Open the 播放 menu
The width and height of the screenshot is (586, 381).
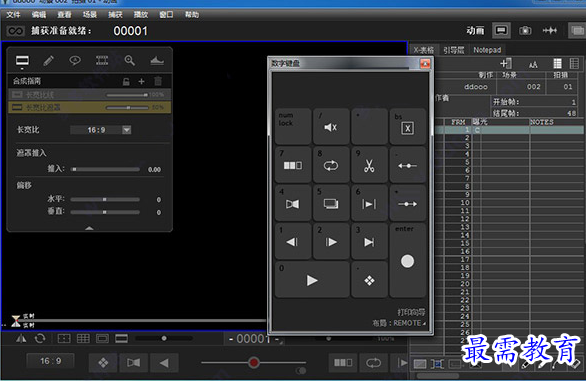coord(141,15)
